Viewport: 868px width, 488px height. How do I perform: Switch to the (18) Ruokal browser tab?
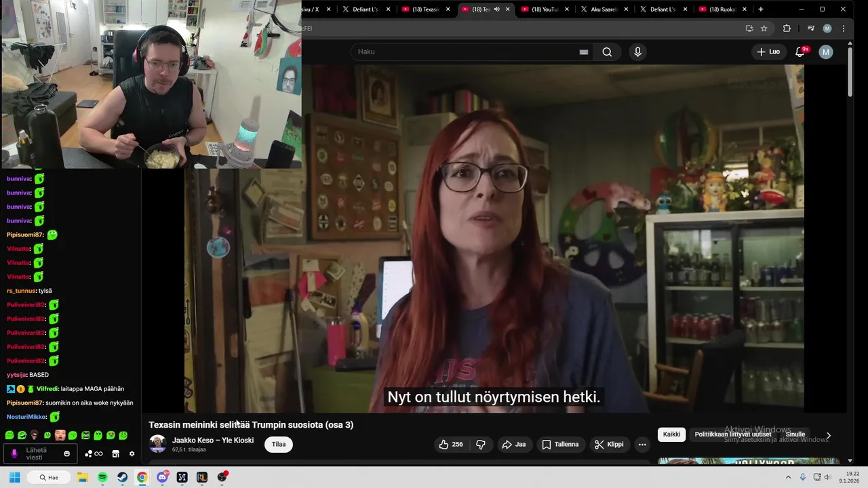coord(724,9)
